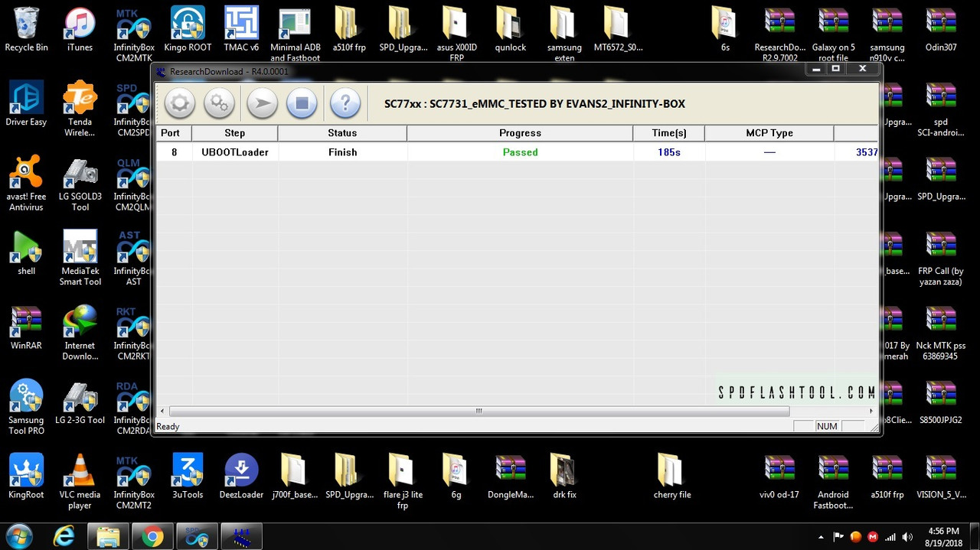Click the Load Packet gear icon

coord(179,103)
